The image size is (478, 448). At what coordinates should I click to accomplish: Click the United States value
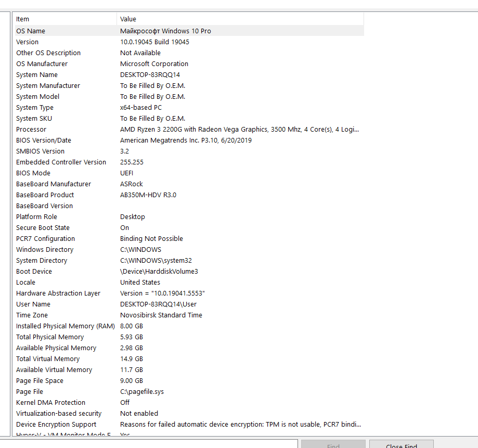[x=140, y=283]
